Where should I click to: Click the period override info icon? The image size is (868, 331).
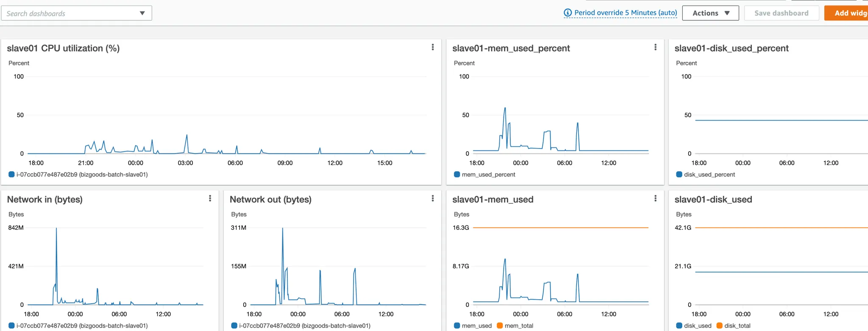pos(568,13)
